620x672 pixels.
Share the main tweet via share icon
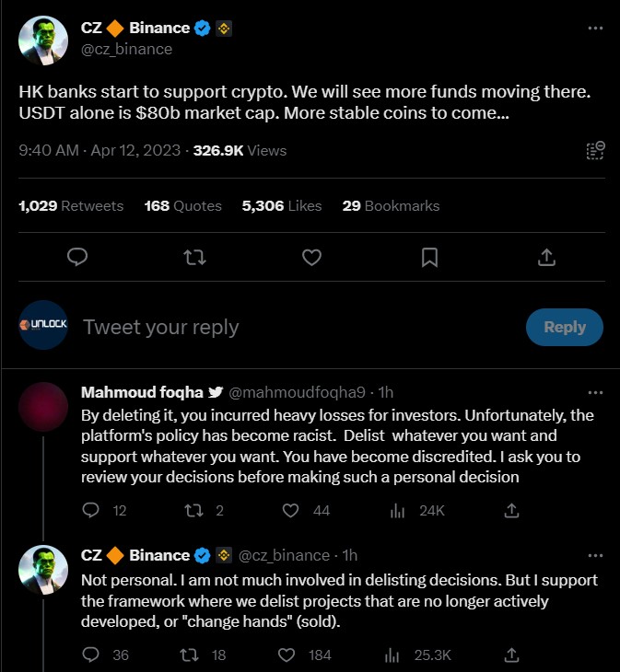[x=545, y=257]
